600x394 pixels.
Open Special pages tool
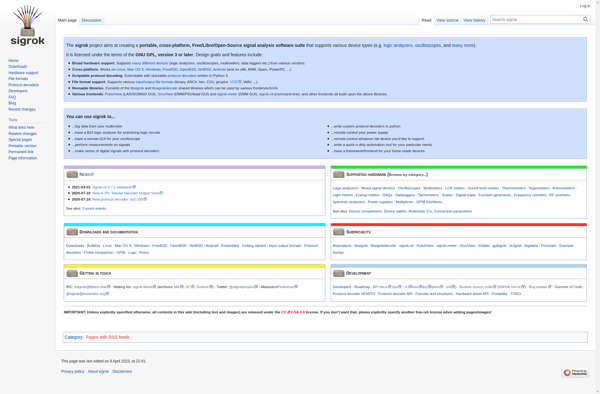pos(20,140)
